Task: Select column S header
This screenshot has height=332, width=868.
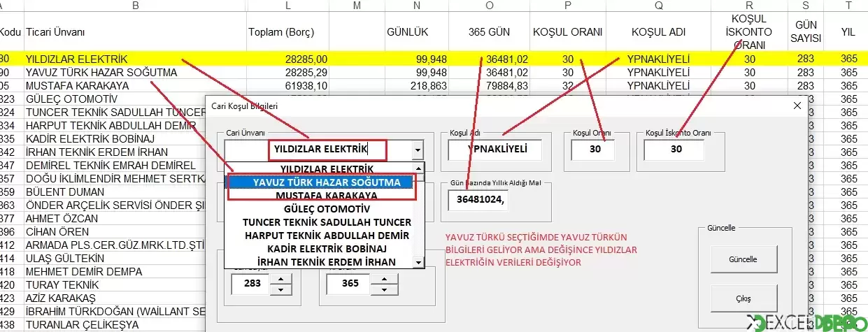Action: [806, 6]
